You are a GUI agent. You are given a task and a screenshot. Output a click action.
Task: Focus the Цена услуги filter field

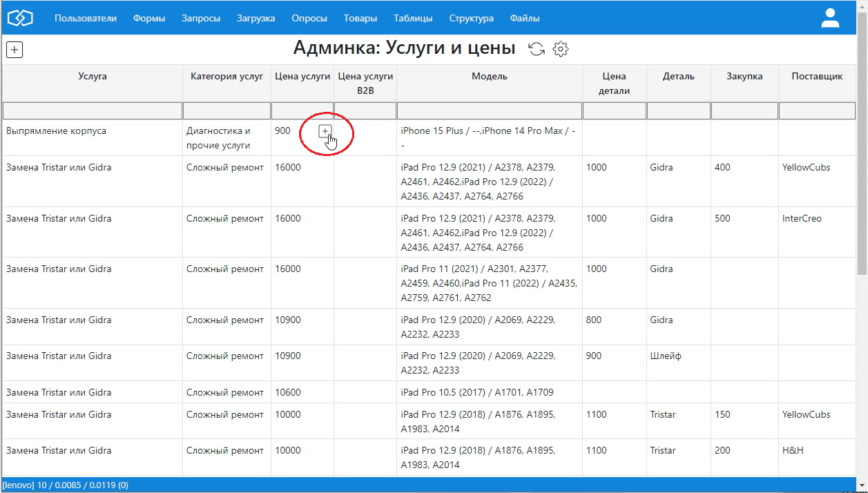coord(302,110)
